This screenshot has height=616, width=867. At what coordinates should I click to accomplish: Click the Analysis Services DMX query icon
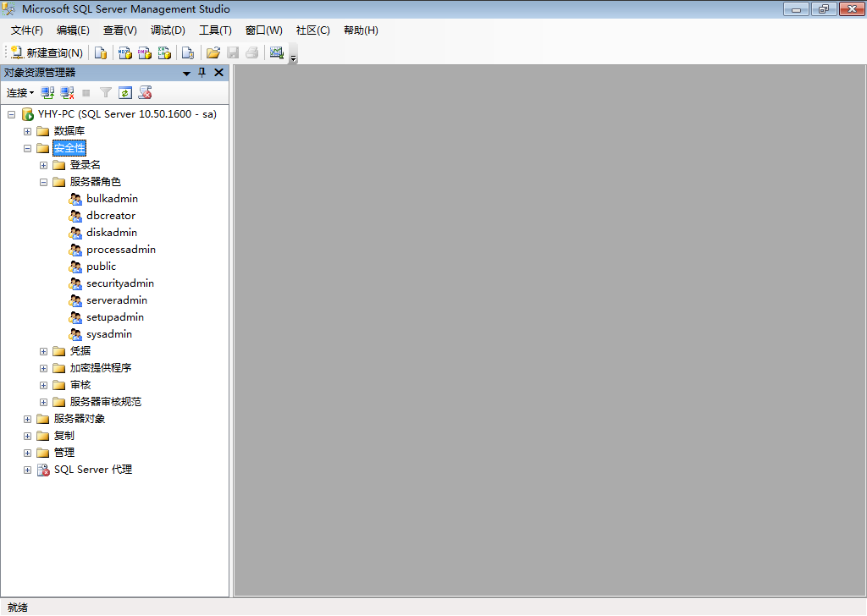click(x=144, y=52)
